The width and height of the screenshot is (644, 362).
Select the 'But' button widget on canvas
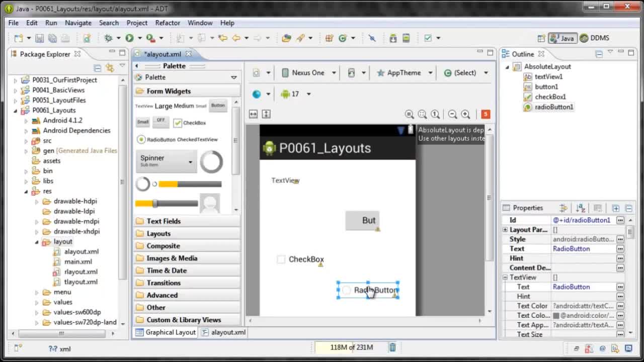click(362, 221)
